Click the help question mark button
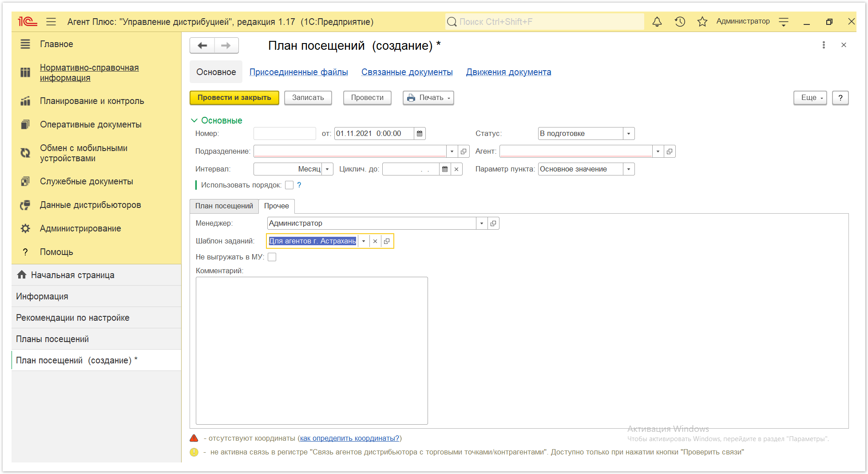The height and width of the screenshot is (474, 868). (840, 98)
